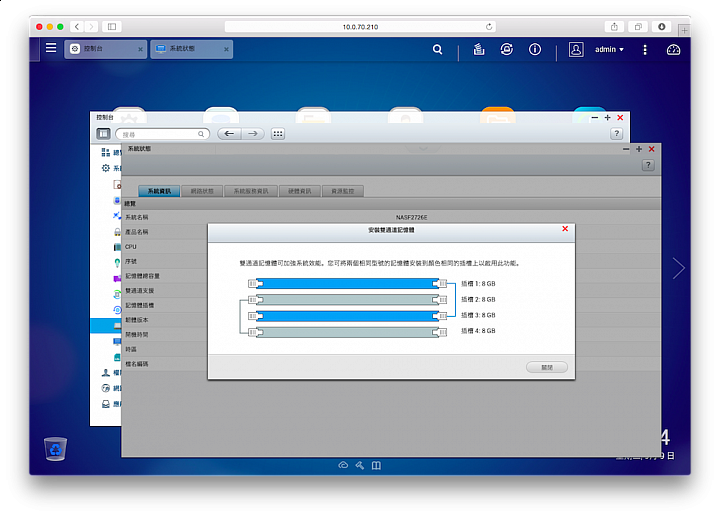Open the myQNAPcloud icon at desktop bottom

(x=343, y=465)
